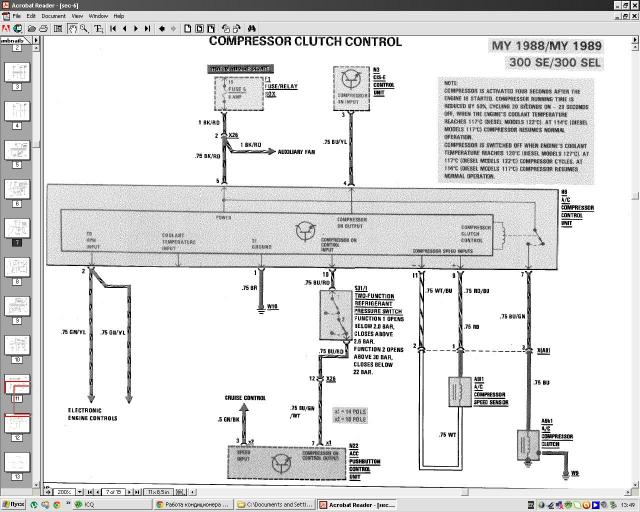Image resolution: width=640 pixels, height=512 pixels.
Task: Click the vertical scrollbar thumb
Action: tap(636, 195)
